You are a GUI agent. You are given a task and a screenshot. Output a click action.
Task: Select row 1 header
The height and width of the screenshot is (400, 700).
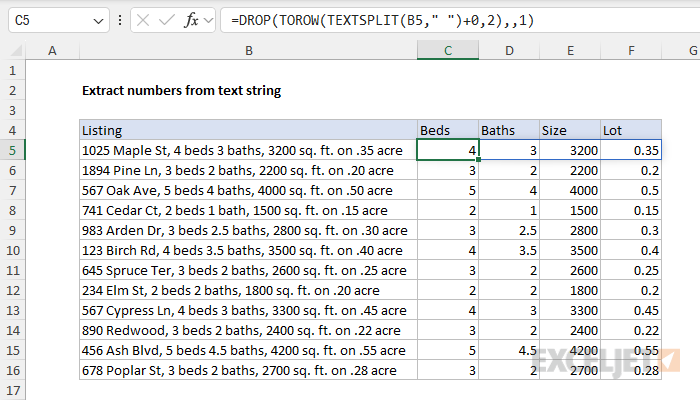(12, 71)
